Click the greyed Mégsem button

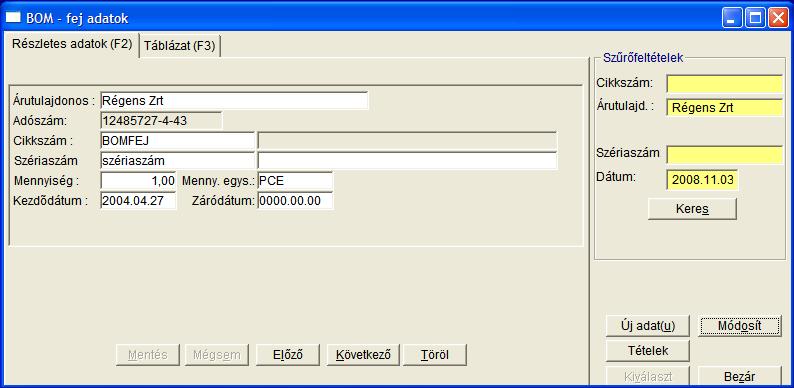(x=217, y=355)
